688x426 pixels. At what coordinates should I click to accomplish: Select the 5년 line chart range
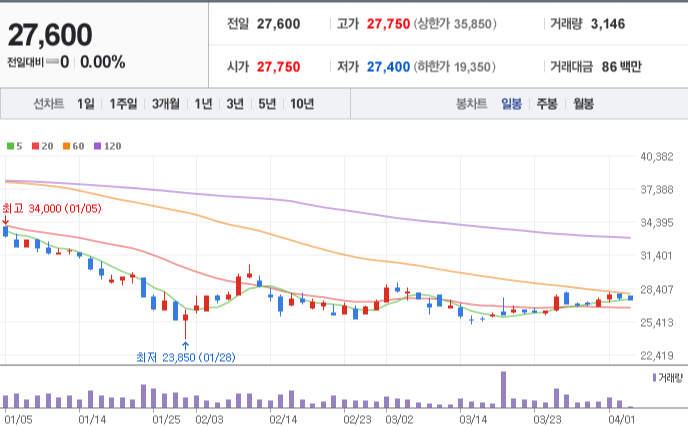(267, 104)
